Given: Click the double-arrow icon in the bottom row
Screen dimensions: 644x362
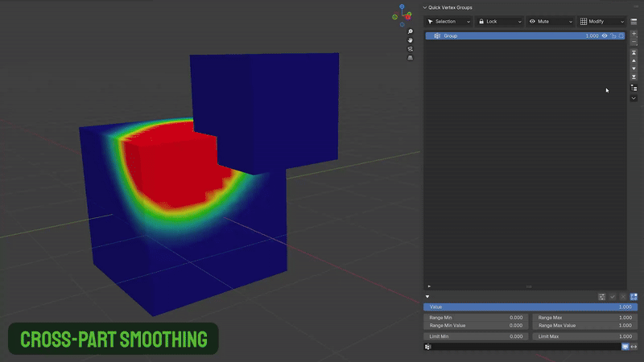Looking at the screenshot, I should 634,347.
